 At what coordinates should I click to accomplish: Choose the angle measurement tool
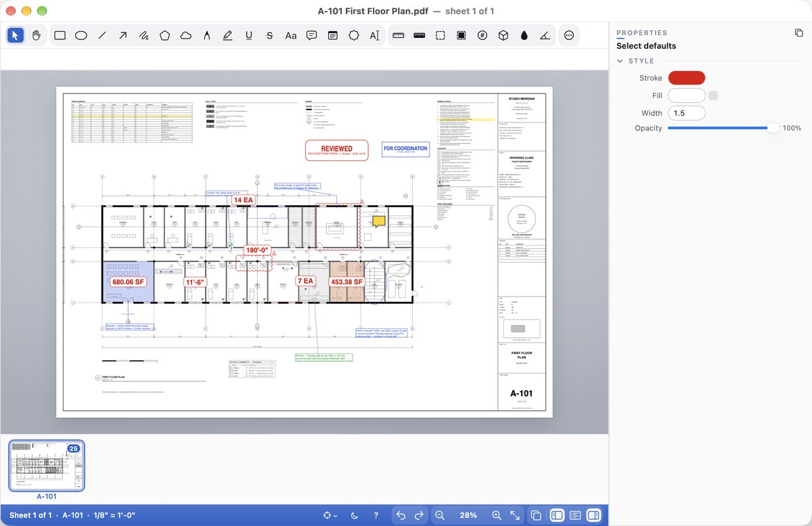click(x=545, y=35)
